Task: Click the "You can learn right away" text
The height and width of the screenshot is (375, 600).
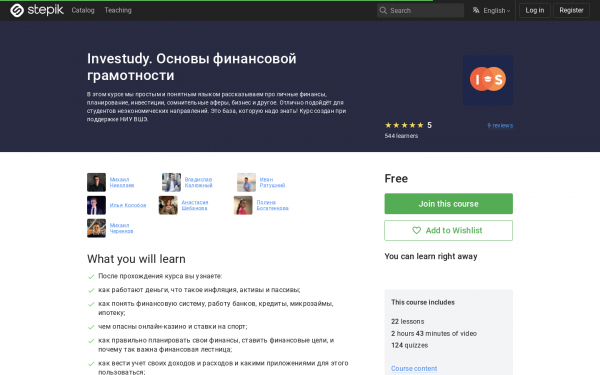Action: (431, 256)
